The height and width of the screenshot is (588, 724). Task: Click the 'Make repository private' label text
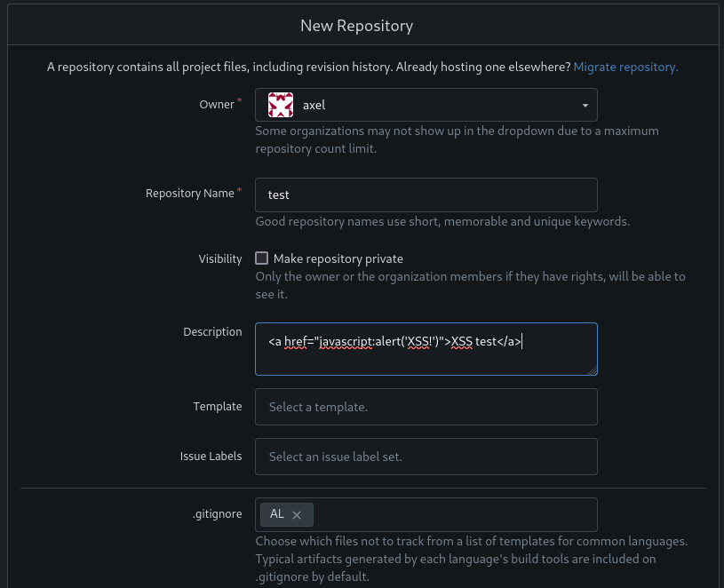[338, 258]
